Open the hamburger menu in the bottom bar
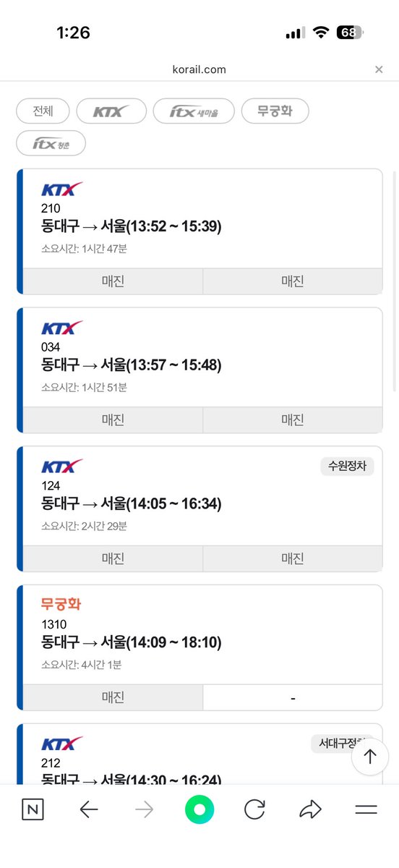 [366, 810]
